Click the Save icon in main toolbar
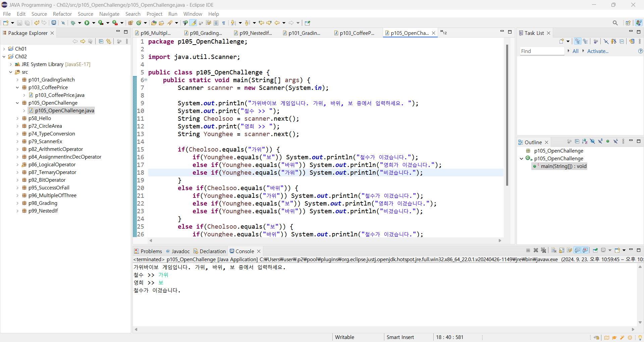 19,23
